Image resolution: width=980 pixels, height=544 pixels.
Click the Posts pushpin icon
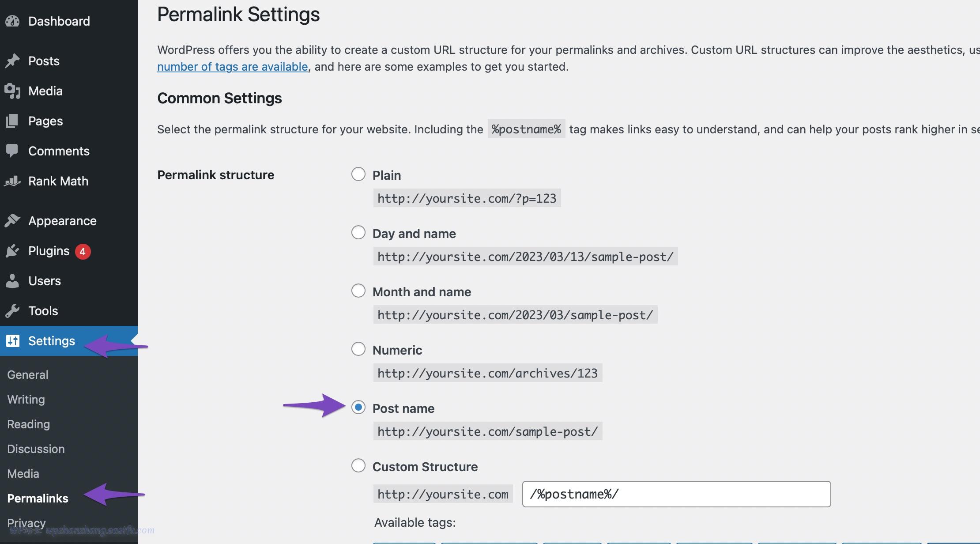coord(12,61)
